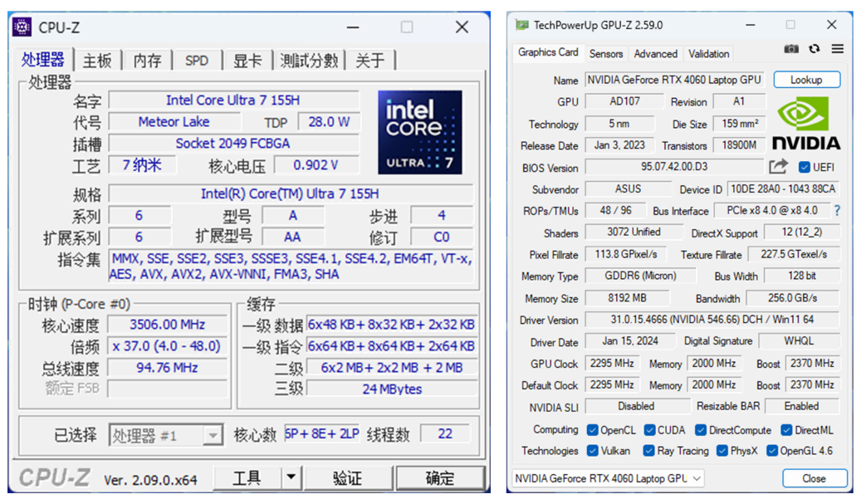This screenshot has height=504, width=866.
Task: Click the BIOS export share icon
Action: (x=778, y=167)
